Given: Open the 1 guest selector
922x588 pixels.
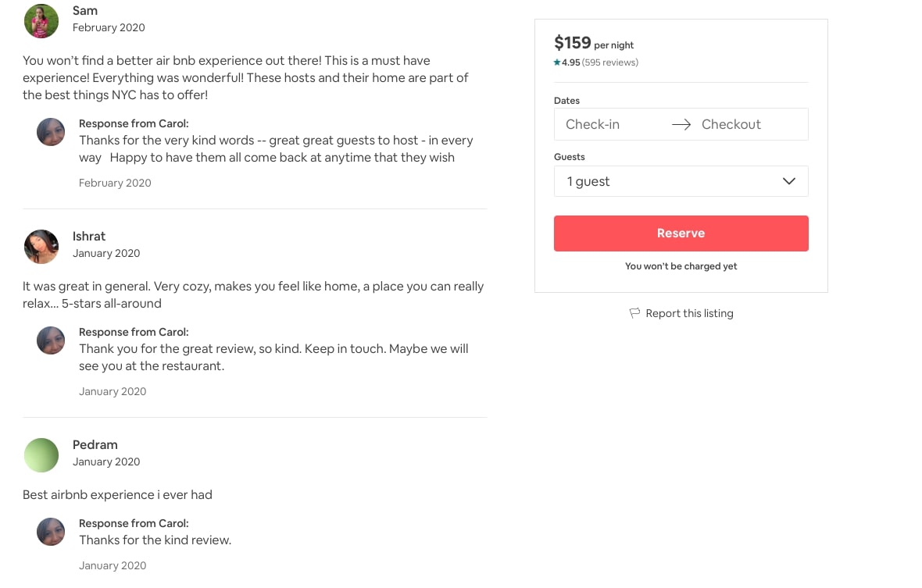Looking at the screenshot, I should pyautogui.click(x=680, y=181).
